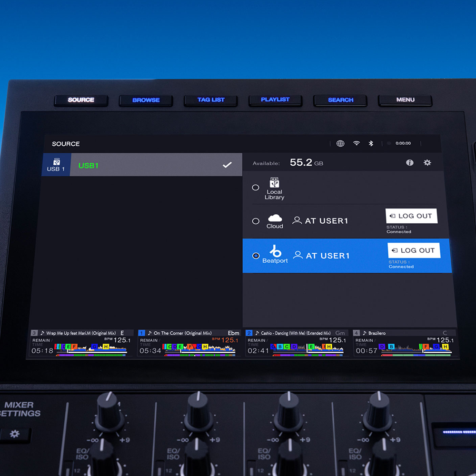Click the info icon next to storage
This screenshot has height=476, width=476.
(409, 163)
